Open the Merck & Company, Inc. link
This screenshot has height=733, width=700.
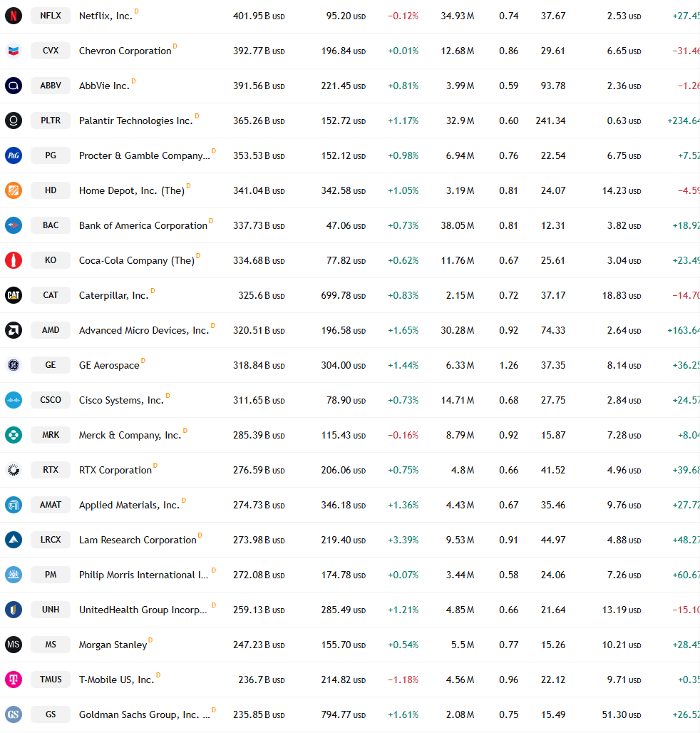click(x=130, y=435)
